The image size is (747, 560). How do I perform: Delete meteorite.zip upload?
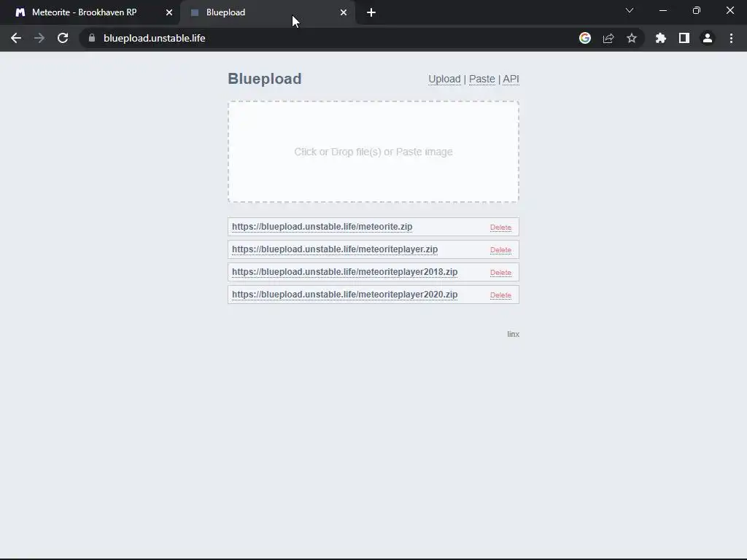click(x=500, y=227)
